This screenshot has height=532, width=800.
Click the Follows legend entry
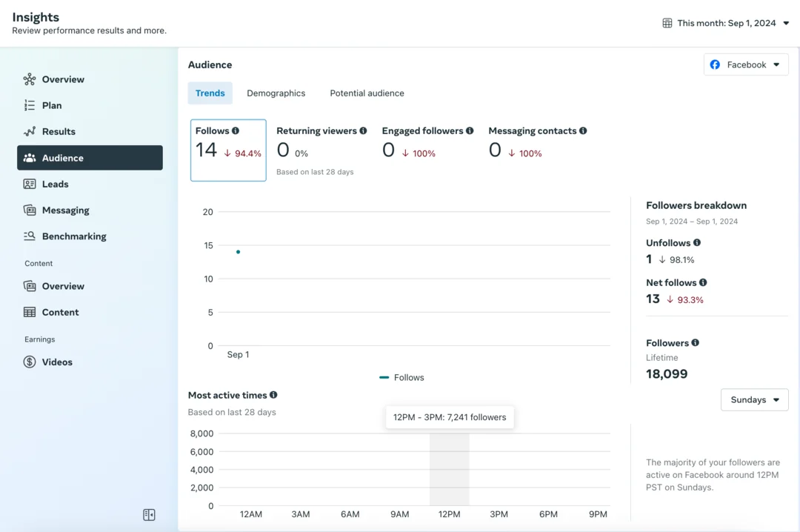[401, 377]
